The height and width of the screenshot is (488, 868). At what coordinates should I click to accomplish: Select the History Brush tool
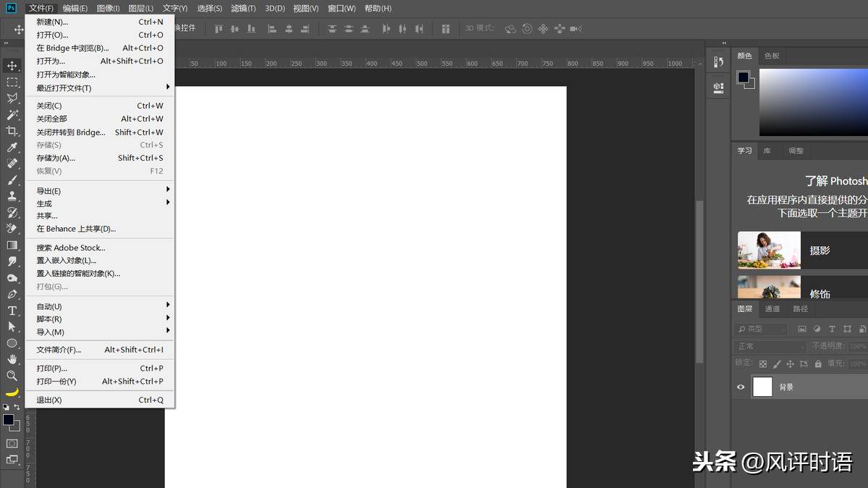[x=12, y=212]
